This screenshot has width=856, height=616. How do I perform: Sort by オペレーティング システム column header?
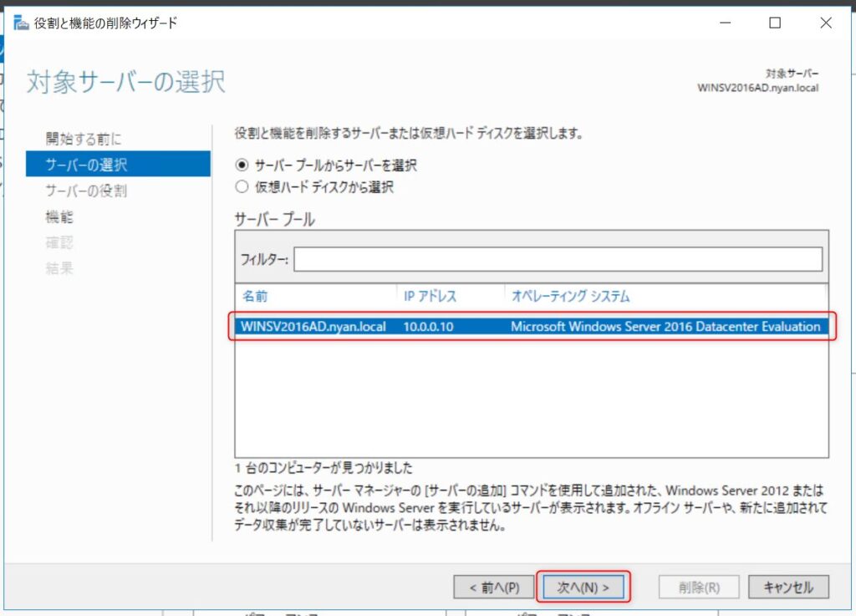click(x=570, y=297)
